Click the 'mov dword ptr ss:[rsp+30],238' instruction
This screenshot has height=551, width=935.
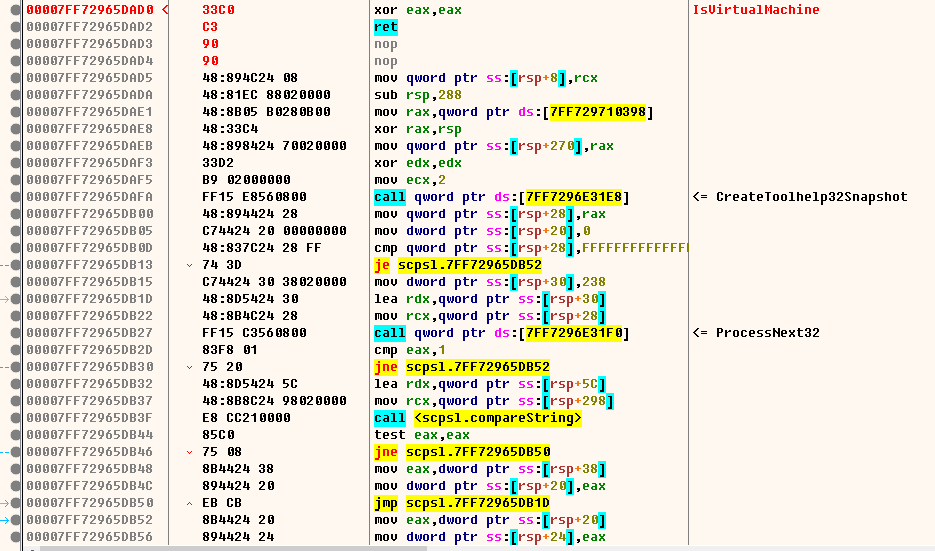tap(490, 281)
